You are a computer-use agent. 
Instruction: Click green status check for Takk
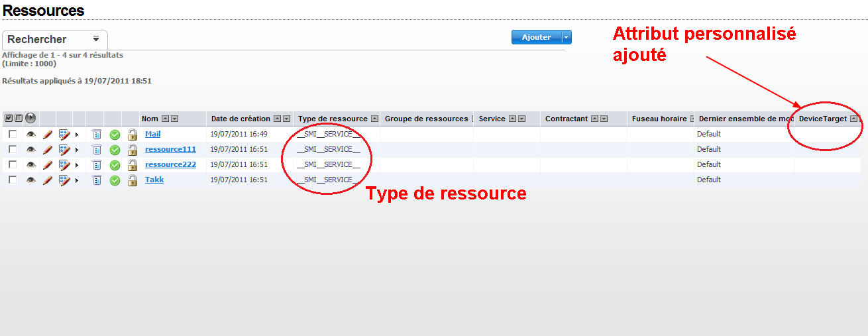click(x=115, y=180)
